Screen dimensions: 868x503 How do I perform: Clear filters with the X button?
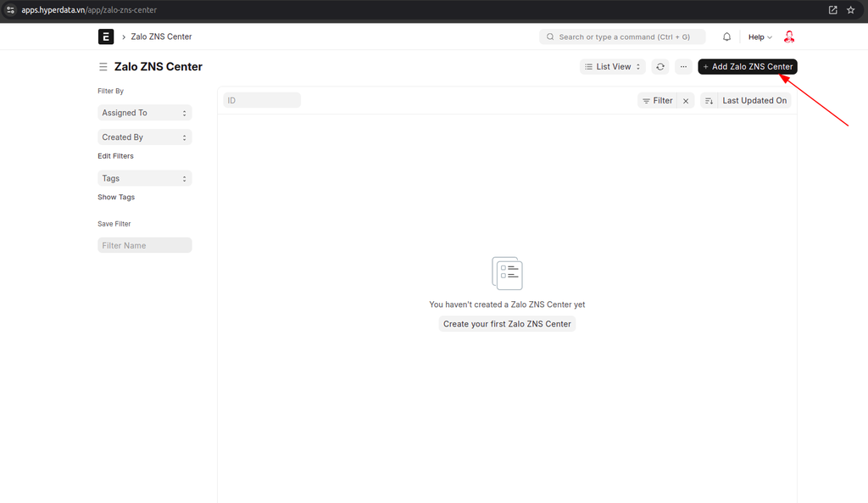click(x=686, y=100)
